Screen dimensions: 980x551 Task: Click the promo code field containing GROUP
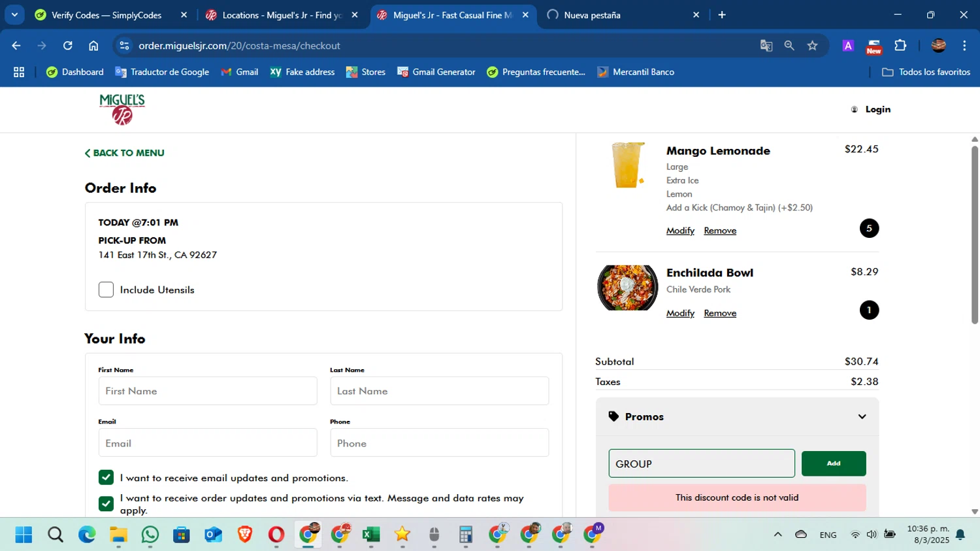pos(702,463)
